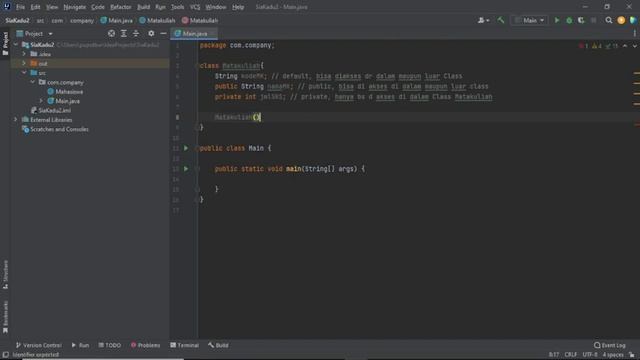This screenshot has height=360, width=640.
Task: Open Search Everywhere magnifier icon
Action: click(x=609, y=20)
